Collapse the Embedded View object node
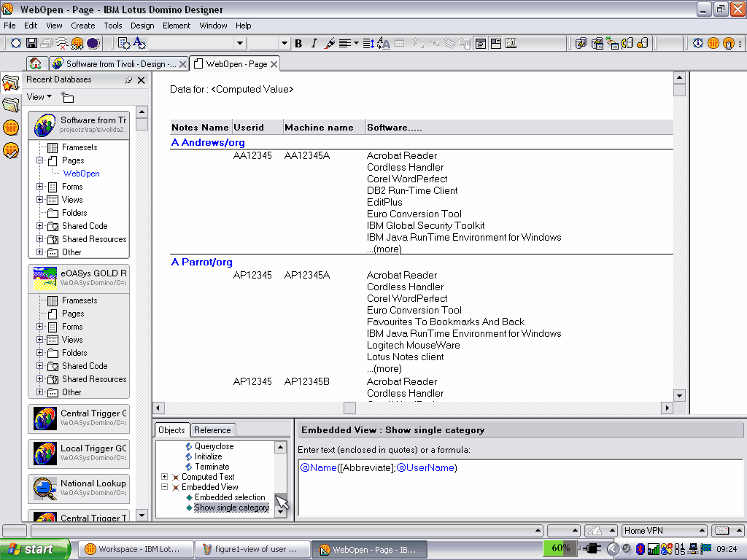747x560 pixels. tap(164, 487)
